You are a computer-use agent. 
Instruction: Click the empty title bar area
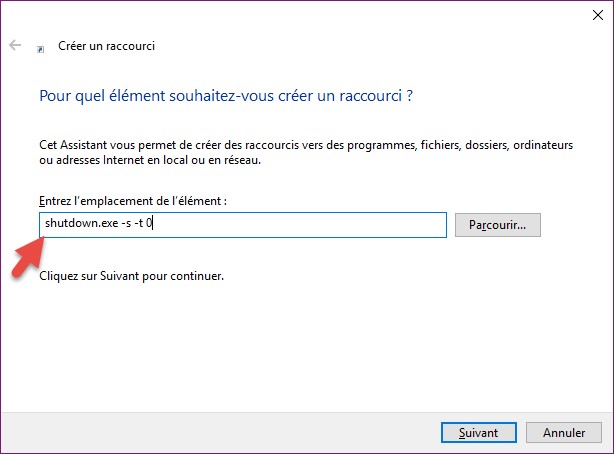300,14
